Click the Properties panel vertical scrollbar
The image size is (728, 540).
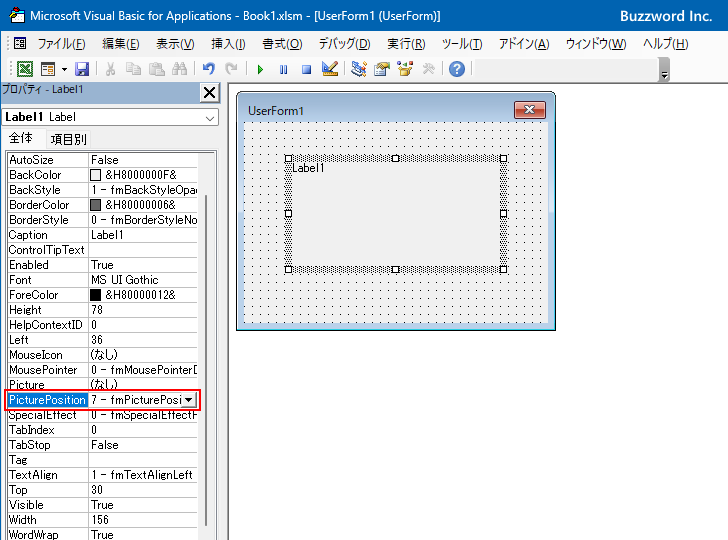tap(206, 360)
